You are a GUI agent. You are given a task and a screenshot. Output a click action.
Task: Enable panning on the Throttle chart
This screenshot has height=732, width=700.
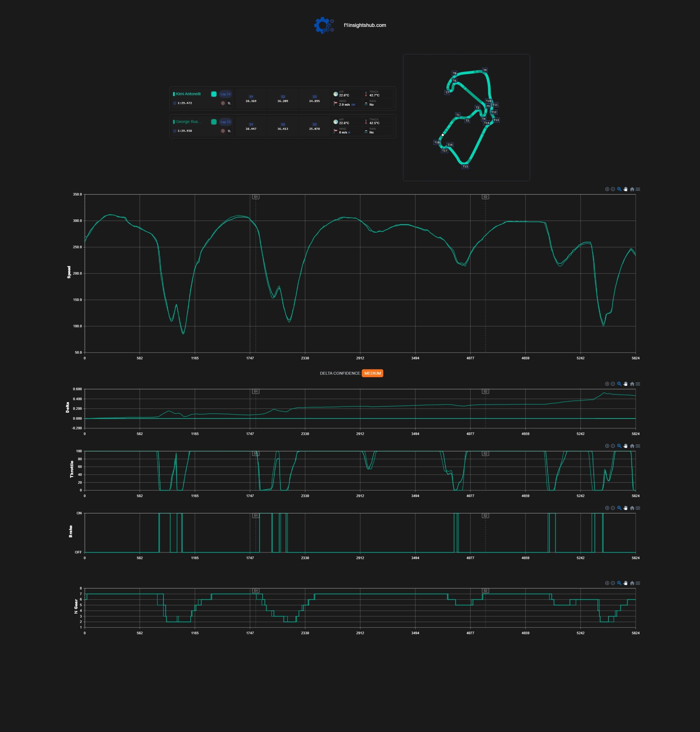[x=625, y=446]
